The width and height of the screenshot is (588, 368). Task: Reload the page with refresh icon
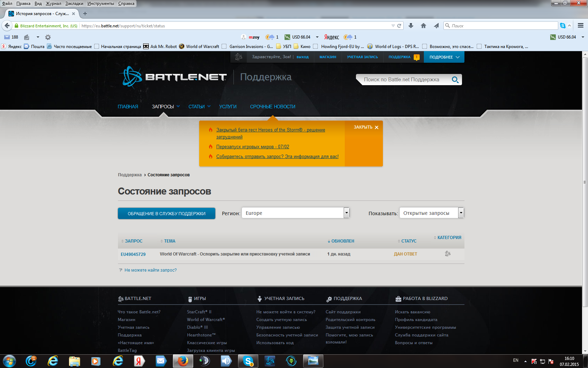[399, 26]
